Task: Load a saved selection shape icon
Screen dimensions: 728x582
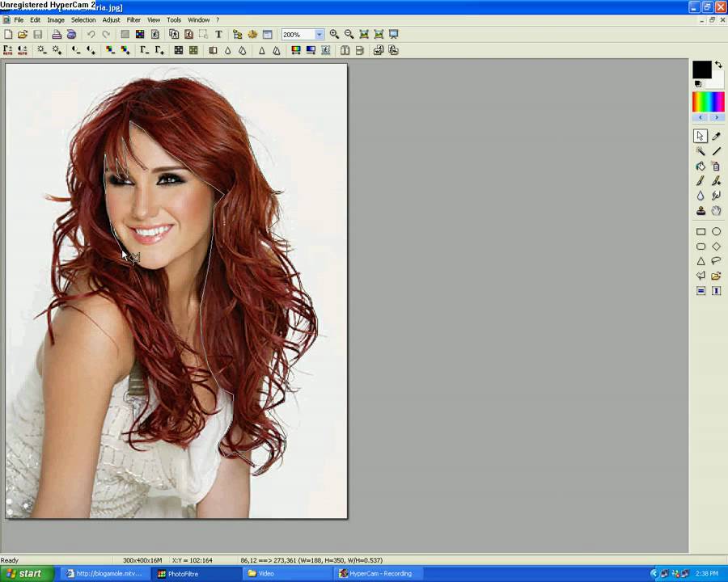Action: 716,276
